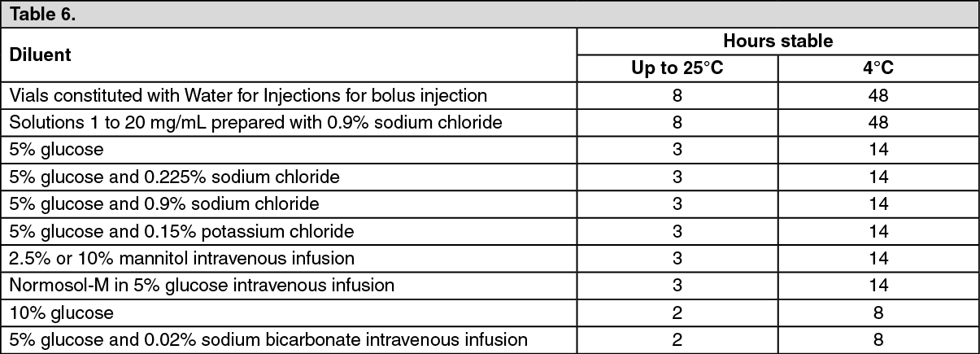This screenshot has height=354, width=980.
Task: Click the 8 value at 4°C for 10% glucose
Action: [x=878, y=312]
